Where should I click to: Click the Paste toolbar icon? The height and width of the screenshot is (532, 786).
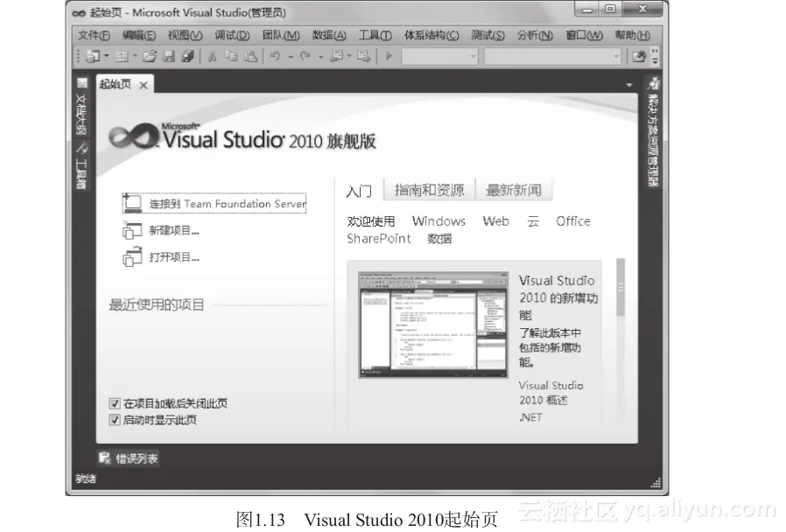250,57
